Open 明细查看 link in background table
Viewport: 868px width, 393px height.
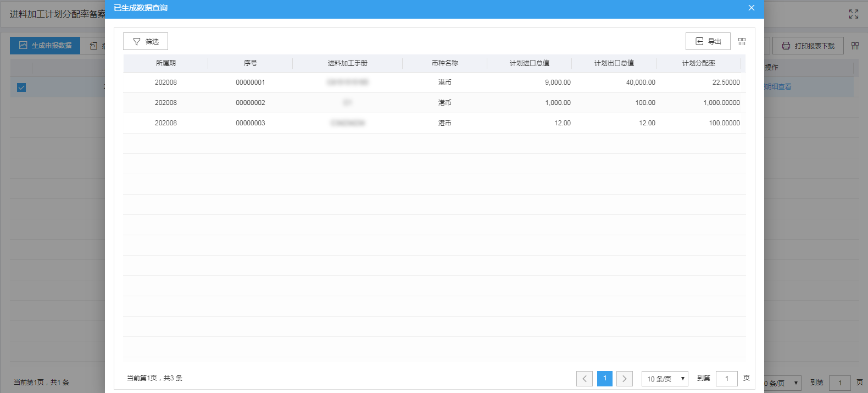[778, 87]
